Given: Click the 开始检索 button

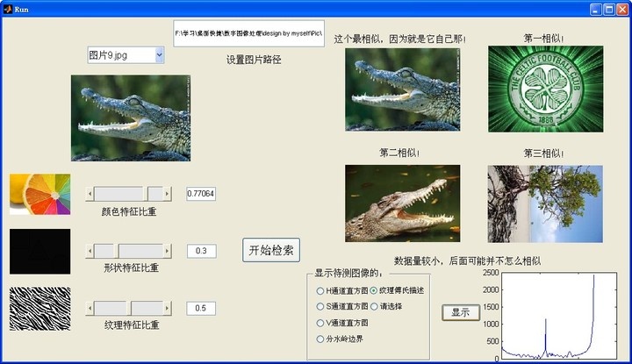Looking at the screenshot, I should click(271, 250).
